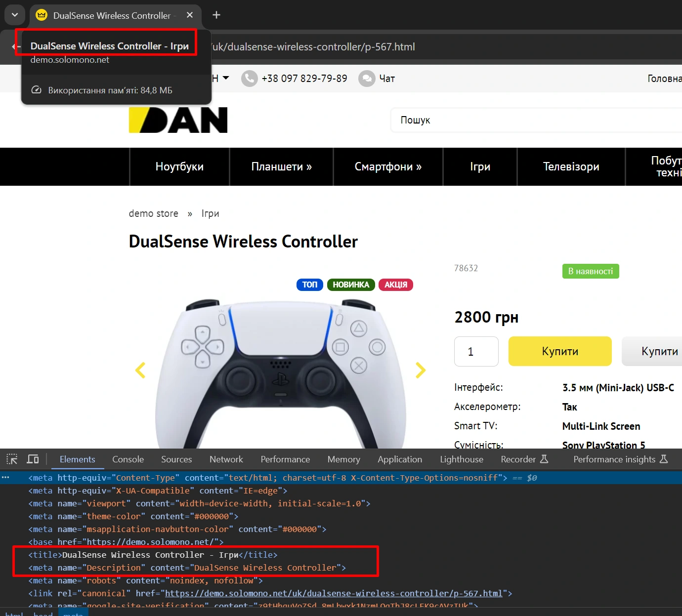Close the DualSense Wireless Controller tab
This screenshot has height=616, width=682.
190,15
